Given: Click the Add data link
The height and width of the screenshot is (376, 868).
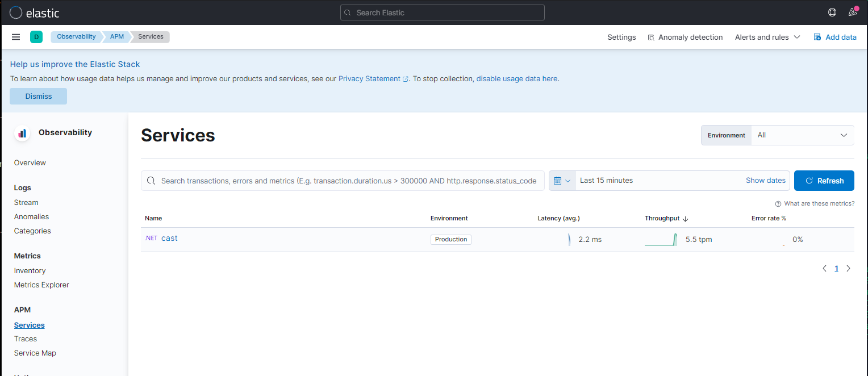Looking at the screenshot, I should pyautogui.click(x=841, y=37).
